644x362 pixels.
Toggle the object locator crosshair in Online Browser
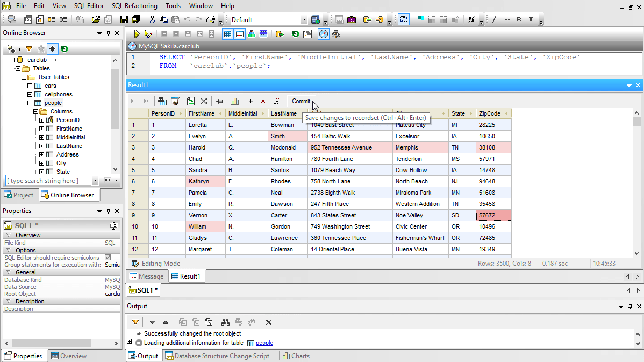[x=52, y=49]
